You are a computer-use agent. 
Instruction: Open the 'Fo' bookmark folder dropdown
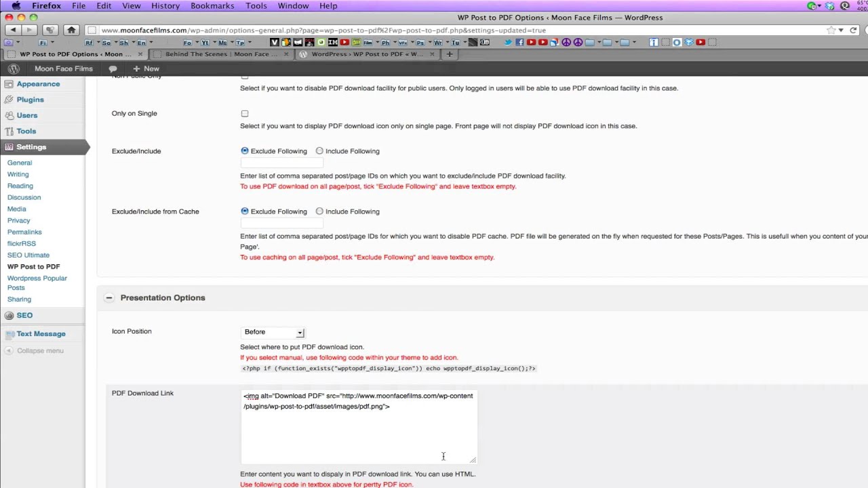[191, 42]
